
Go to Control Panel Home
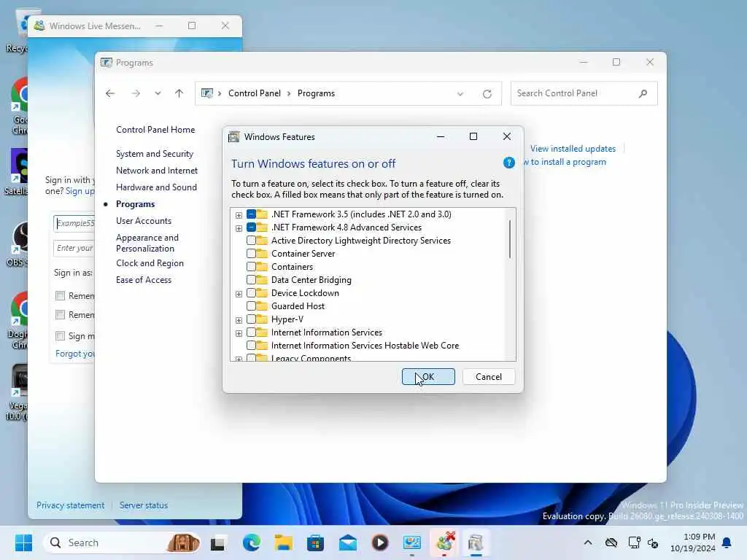[x=155, y=130]
